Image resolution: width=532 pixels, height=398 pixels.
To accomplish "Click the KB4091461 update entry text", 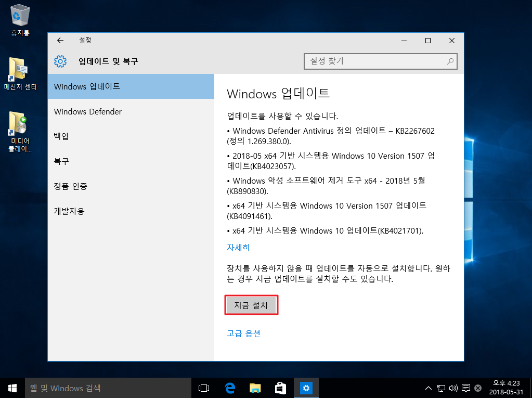I will [327, 211].
